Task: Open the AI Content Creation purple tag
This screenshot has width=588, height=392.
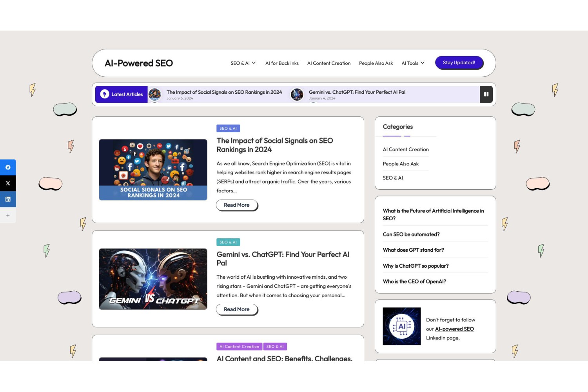Action: coord(239,347)
